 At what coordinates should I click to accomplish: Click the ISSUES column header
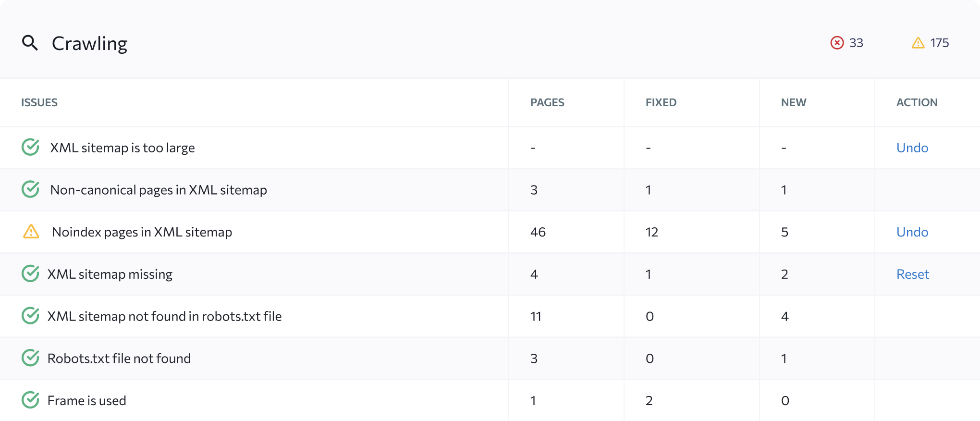pos(39,102)
